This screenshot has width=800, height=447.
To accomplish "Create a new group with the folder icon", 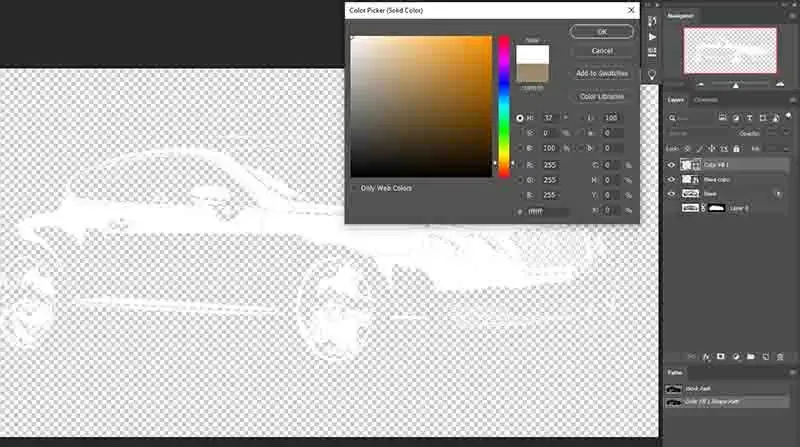I will pos(751,357).
